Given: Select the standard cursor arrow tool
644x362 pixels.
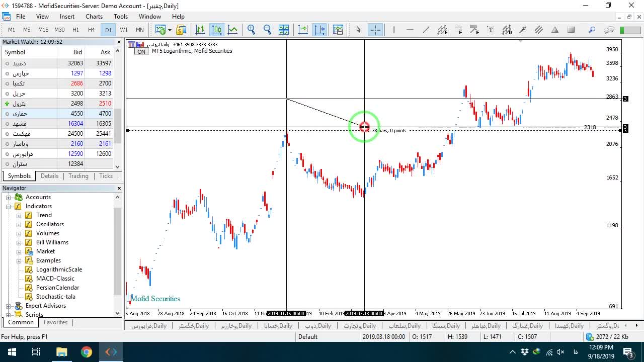Looking at the screenshot, I should 358,30.
